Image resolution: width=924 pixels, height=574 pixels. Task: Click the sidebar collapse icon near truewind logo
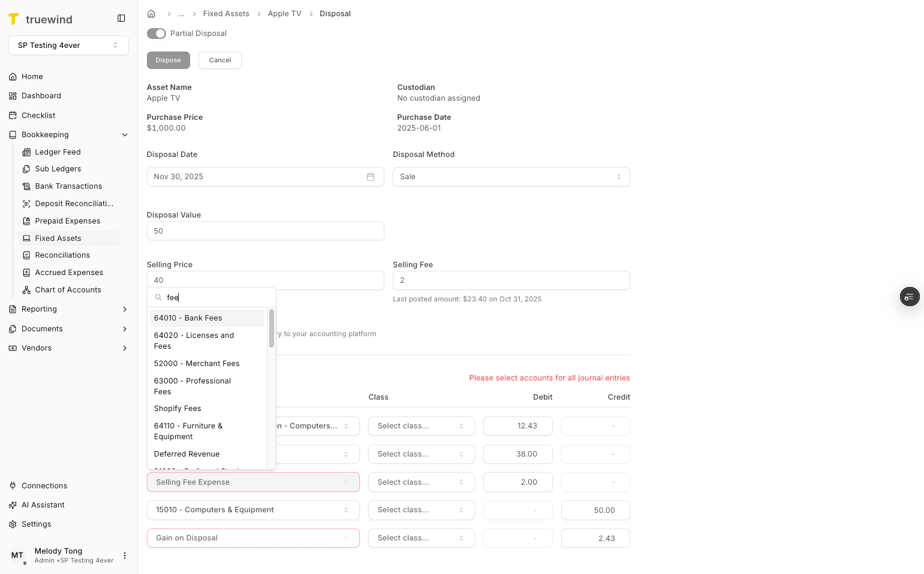point(122,18)
